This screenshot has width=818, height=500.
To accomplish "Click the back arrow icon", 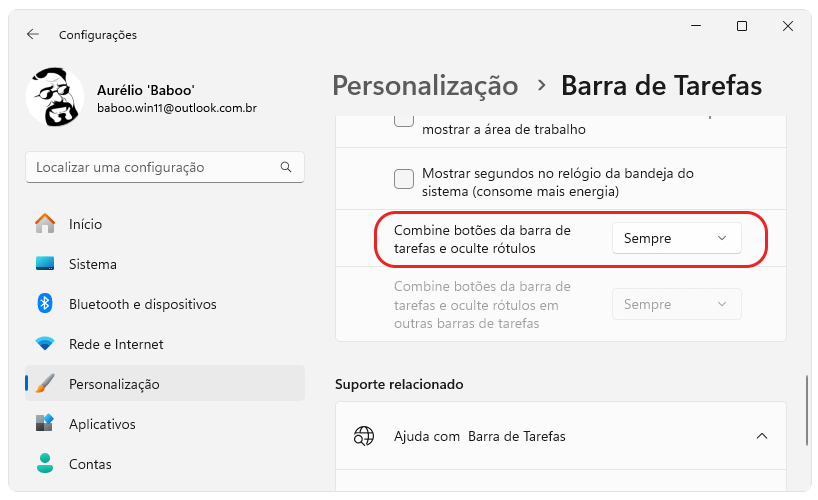I will click(33, 34).
